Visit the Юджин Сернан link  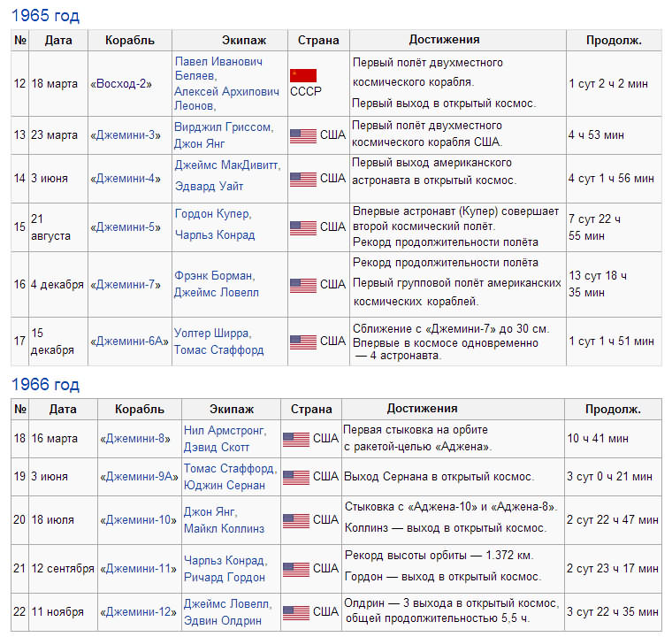224,485
